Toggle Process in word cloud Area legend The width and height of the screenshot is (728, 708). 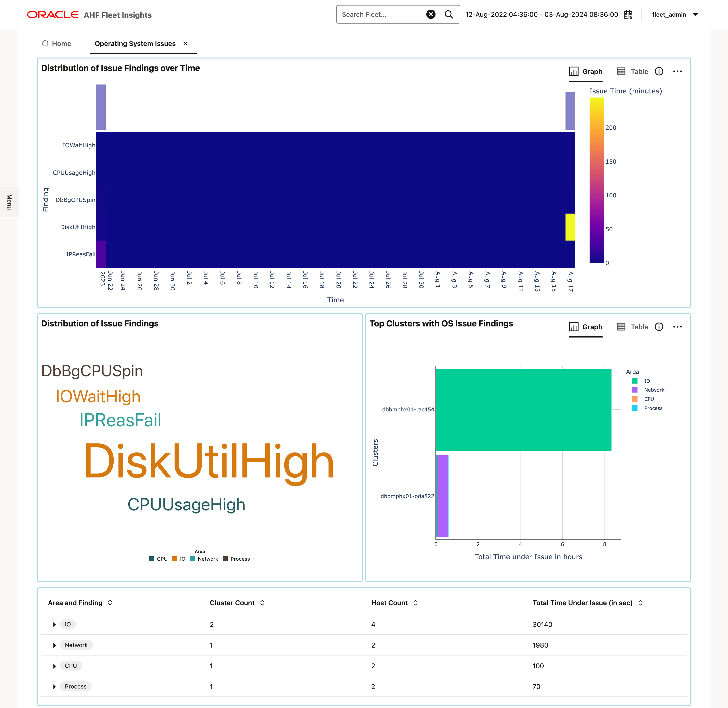pyautogui.click(x=236, y=559)
